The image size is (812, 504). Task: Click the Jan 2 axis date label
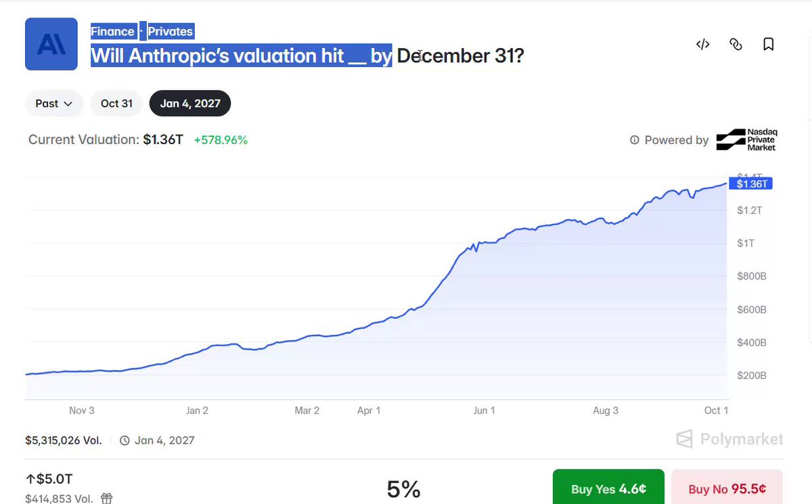point(197,411)
